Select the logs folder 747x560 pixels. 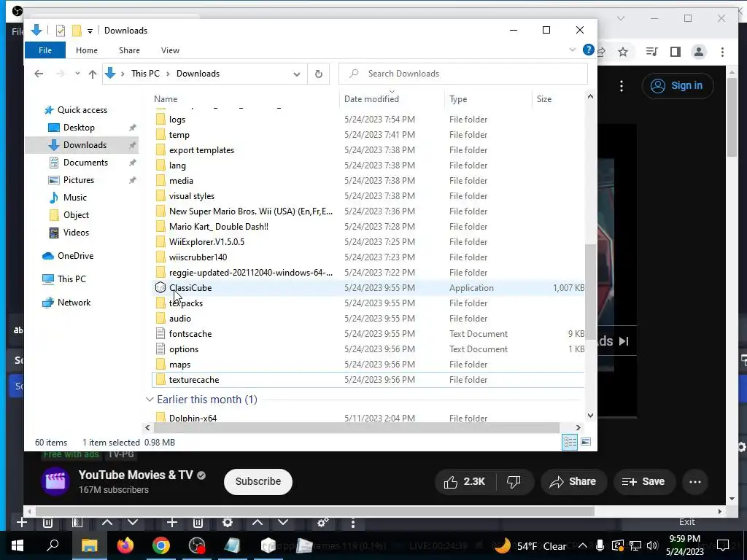pyautogui.click(x=177, y=120)
